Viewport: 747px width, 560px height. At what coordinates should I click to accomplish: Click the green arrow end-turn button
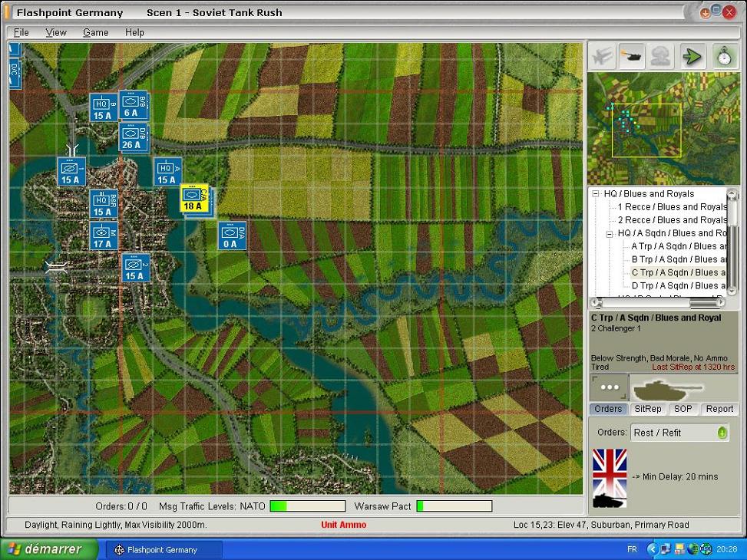(692, 56)
